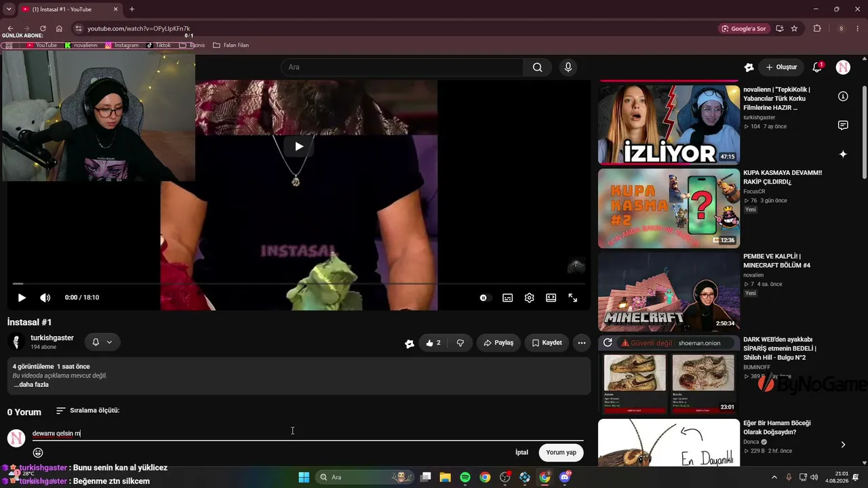Open the YouTube account avatar menu
Viewport: 868px width, 488px height.
[x=843, y=67]
